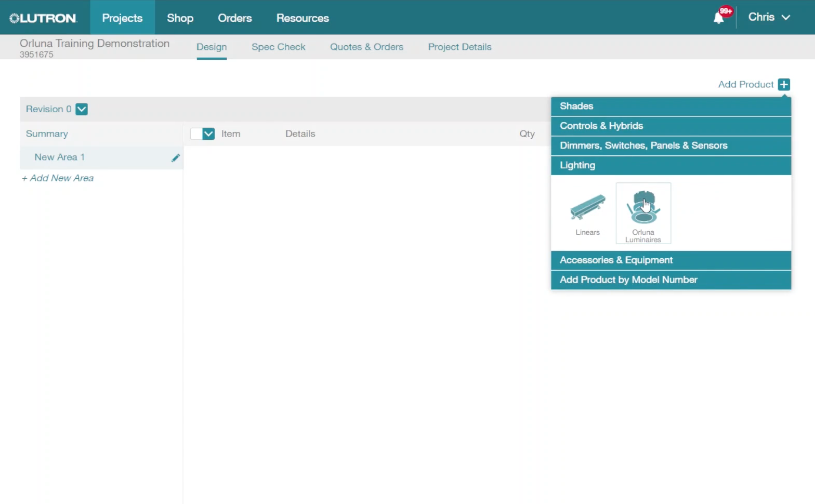Screen dimensions: 815x504
Task: Collapse the Lighting category
Action: (x=671, y=165)
